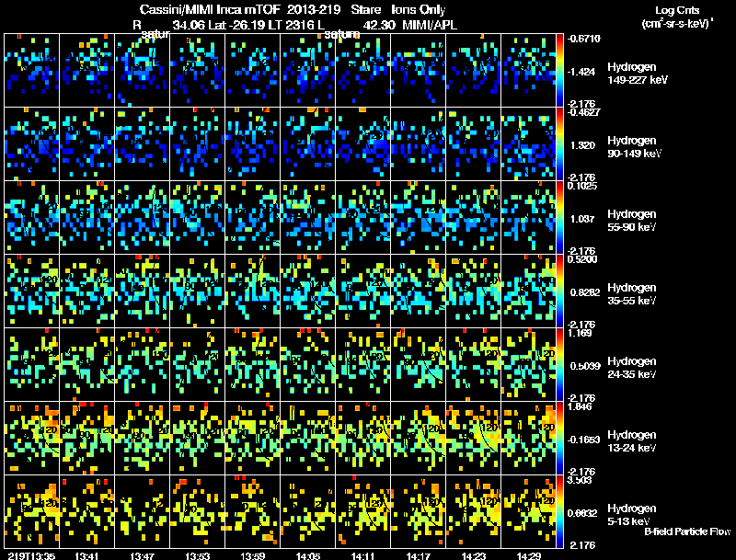Viewport: 736px width, 560px height.
Task: Open the 35-55 keV panel at 13:59
Action: coord(252,291)
